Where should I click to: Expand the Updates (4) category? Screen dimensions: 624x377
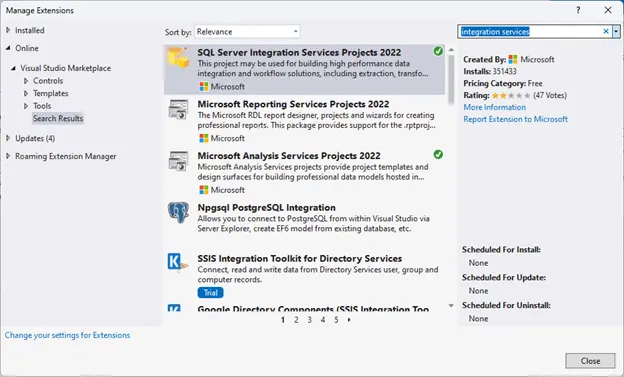coord(8,138)
